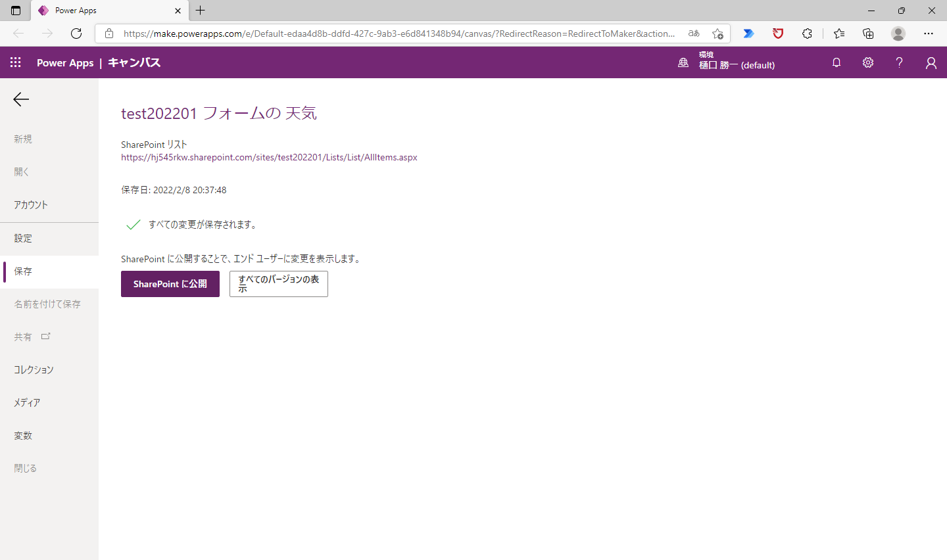
Task: Open the browser profile avatar
Action: [x=898, y=34]
